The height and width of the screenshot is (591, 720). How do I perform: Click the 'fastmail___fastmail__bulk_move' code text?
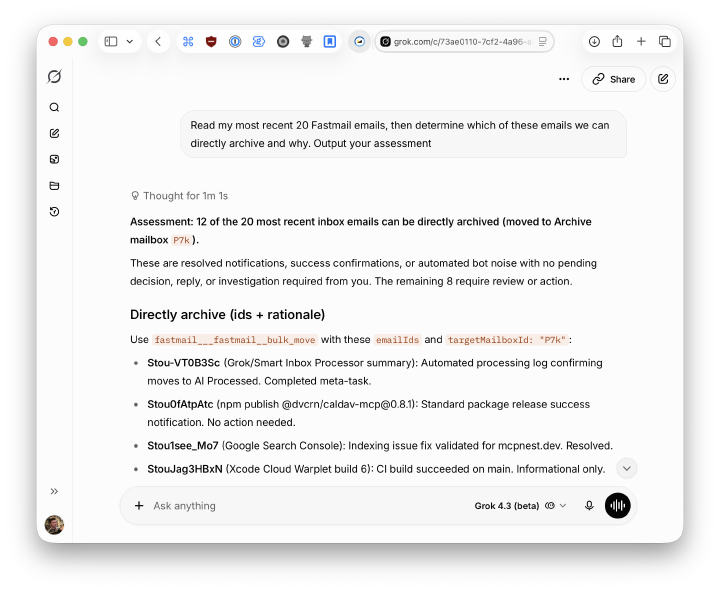[x=235, y=340]
